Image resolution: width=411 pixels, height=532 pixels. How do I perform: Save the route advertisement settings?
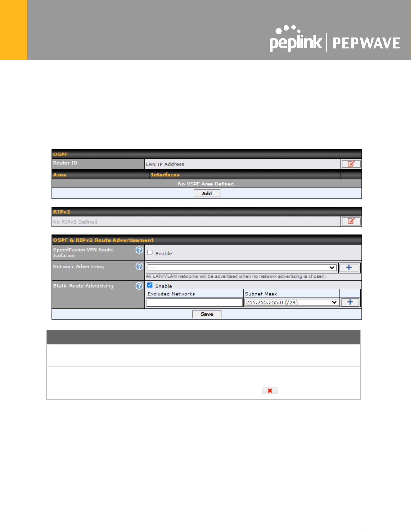(x=207, y=314)
